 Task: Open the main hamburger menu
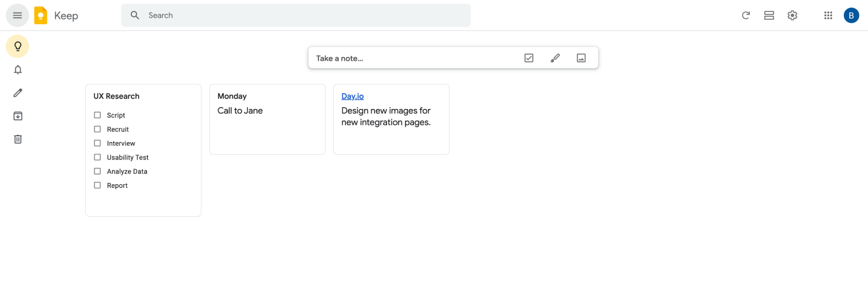coord(17,16)
